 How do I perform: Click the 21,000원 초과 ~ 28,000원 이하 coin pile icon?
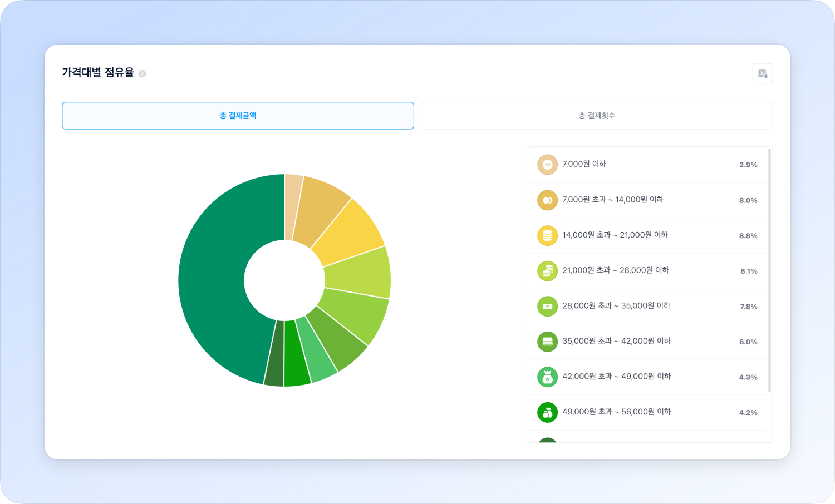tap(547, 271)
